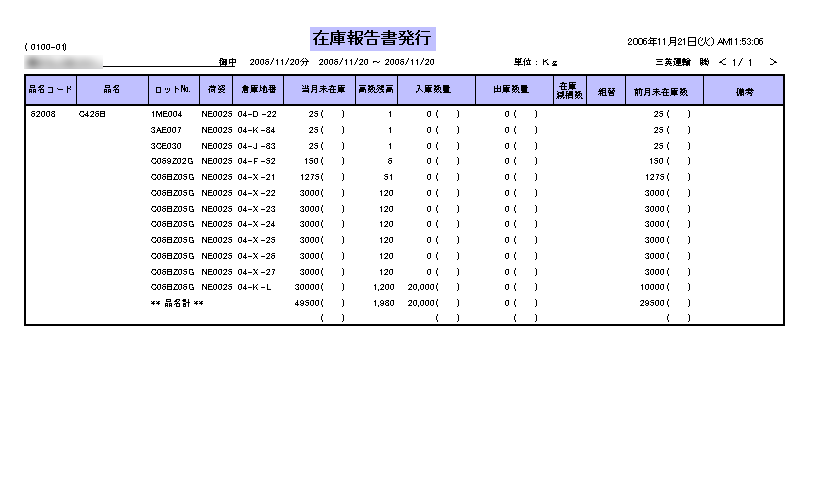Viewport: 835px width, 500px height.
Task: Select lot number 1ME004
Action: coord(166,115)
